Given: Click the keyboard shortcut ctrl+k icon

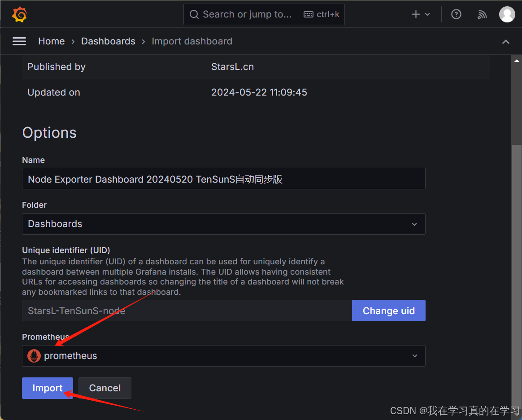Looking at the screenshot, I should coord(308,14).
